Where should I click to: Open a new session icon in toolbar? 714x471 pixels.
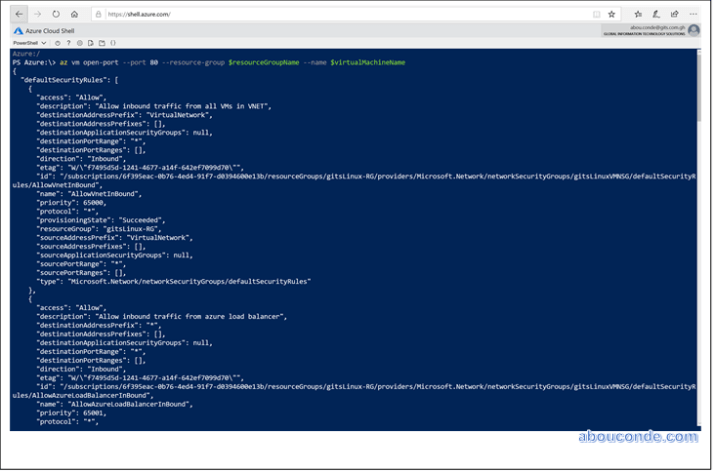tap(101, 43)
